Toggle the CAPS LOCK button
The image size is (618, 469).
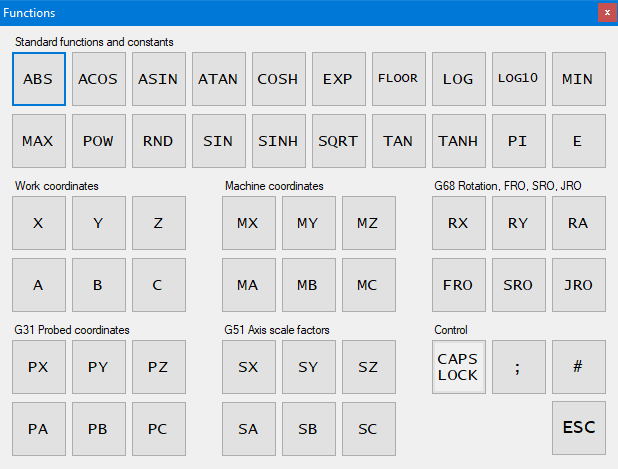pyautogui.click(x=458, y=367)
